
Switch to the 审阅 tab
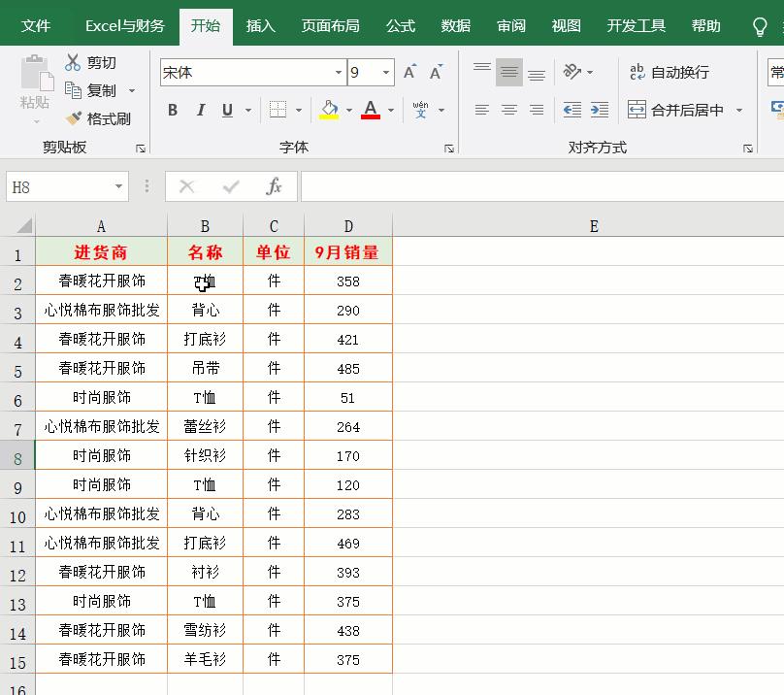[x=511, y=26]
